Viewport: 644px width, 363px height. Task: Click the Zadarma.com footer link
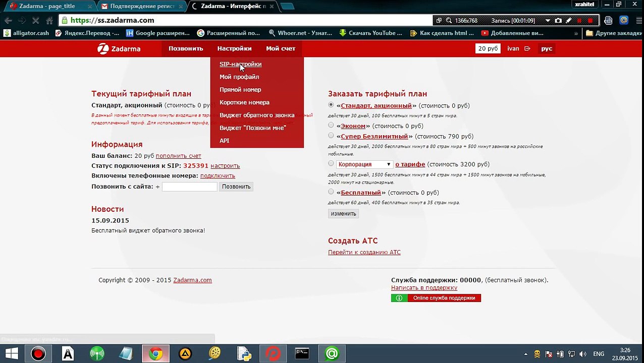click(x=192, y=280)
